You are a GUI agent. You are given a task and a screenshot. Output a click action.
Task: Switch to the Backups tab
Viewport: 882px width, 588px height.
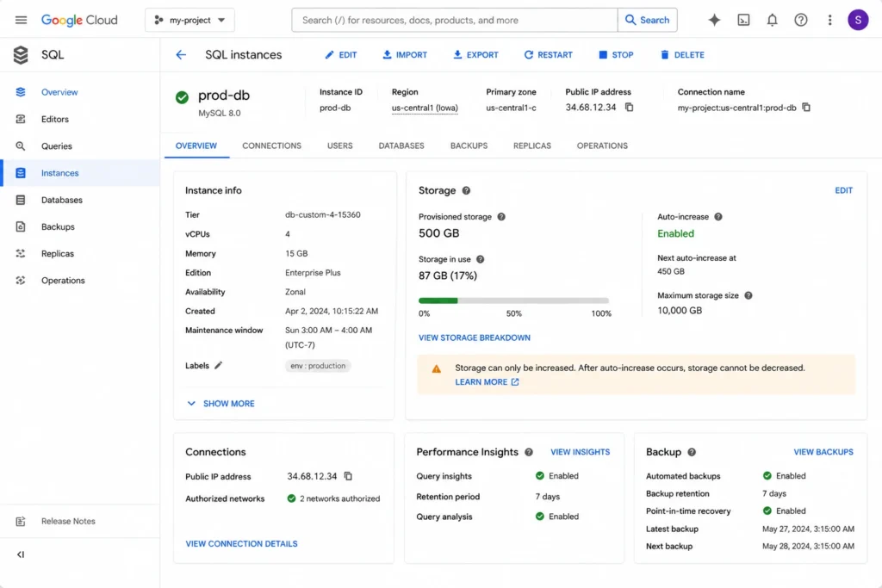[469, 145]
